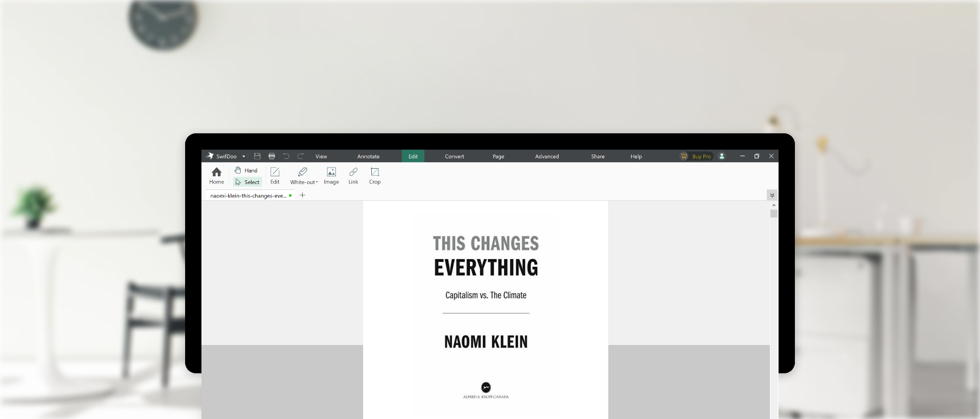This screenshot has width=980, height=419.
Task: Open the SwifDoo application menu dropdown
Action: point(244,157)
